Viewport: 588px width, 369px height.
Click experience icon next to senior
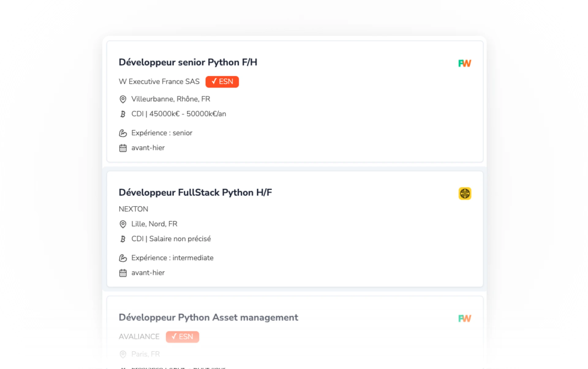pyautogui.click(x=123, y=133)
